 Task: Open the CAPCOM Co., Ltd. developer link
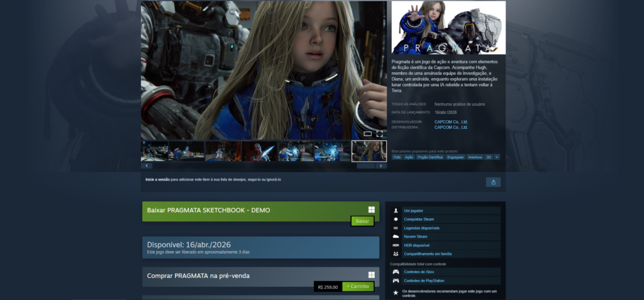[x=451, y=121]
